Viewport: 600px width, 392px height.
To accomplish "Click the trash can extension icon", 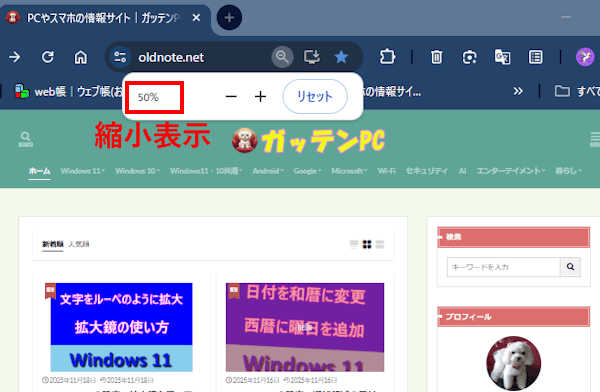I will coord(437,57).
